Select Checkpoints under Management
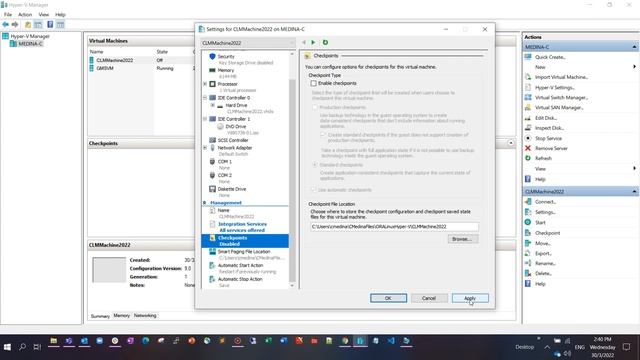The width and height of the screenshot is (640, 360). tap(245, 241)
